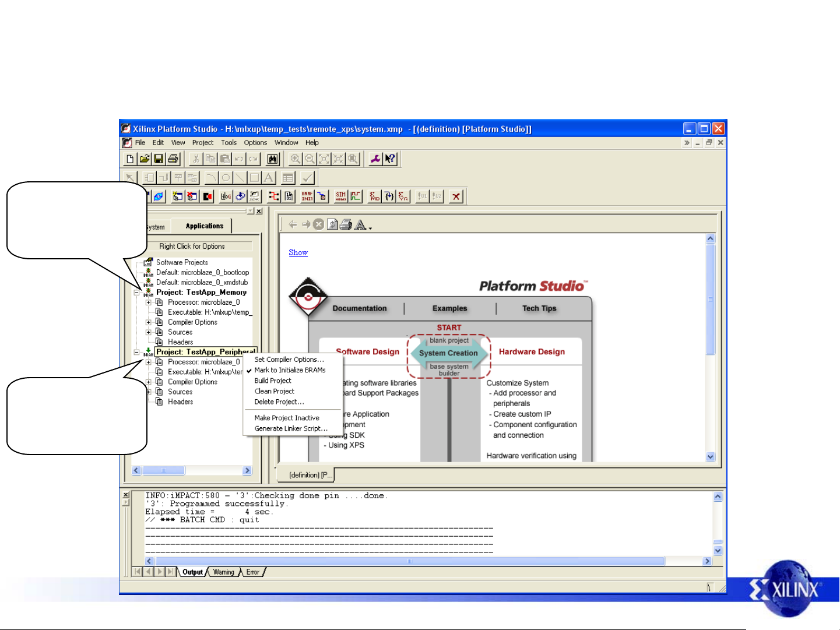Click the black and red square toolbar icon
Screen dimensions: 840x630
[x=207, y=196]
